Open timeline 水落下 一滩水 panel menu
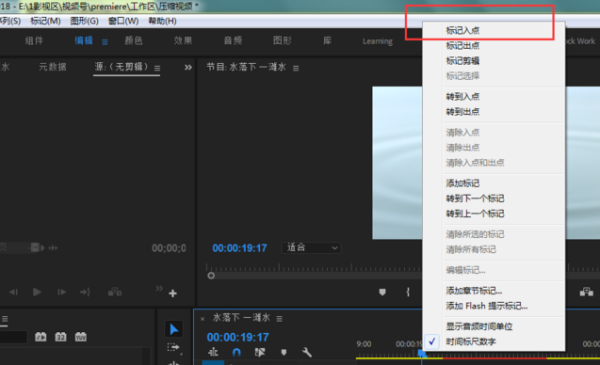The image size is (600, 365). [279, 319]
